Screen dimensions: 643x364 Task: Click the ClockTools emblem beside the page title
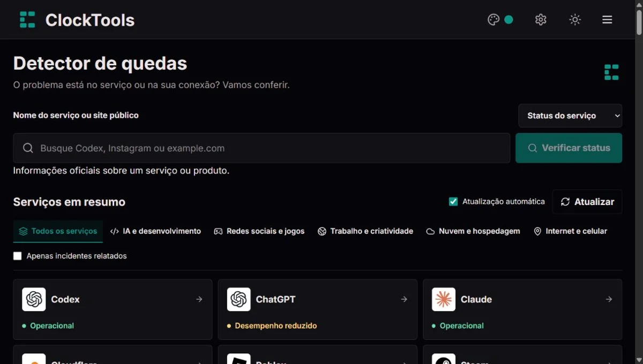click(611, 72)
